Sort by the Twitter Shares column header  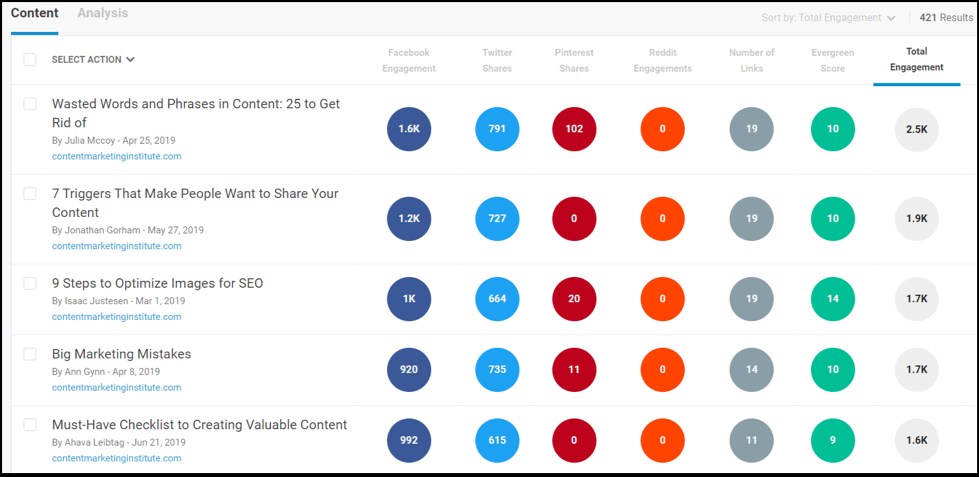tap(497, 61)
